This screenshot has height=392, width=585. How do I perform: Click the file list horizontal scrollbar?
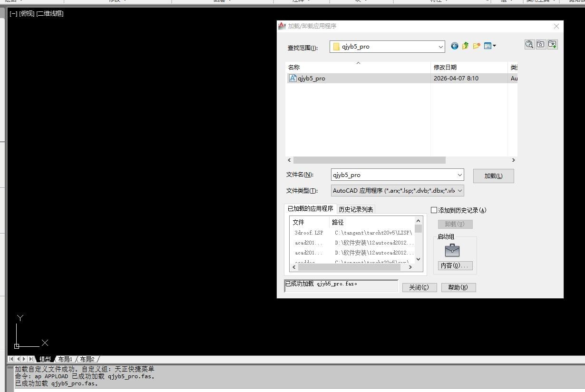point(370,160)
